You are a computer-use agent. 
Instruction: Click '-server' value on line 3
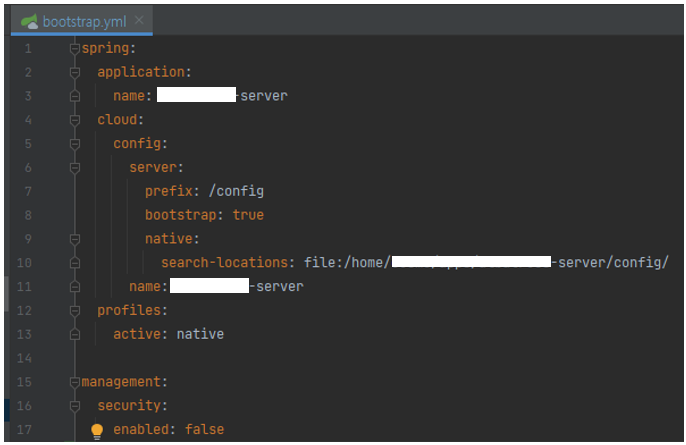[x=262, y=96]
